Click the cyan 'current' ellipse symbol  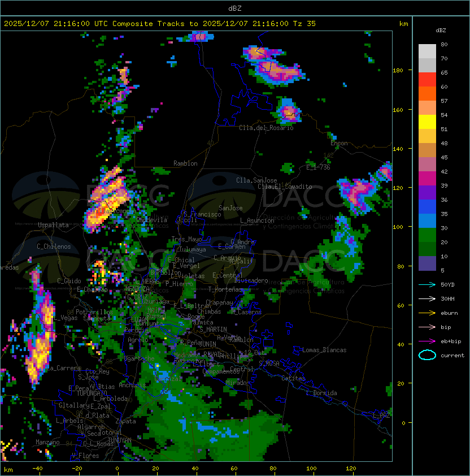tap(427, 355)
